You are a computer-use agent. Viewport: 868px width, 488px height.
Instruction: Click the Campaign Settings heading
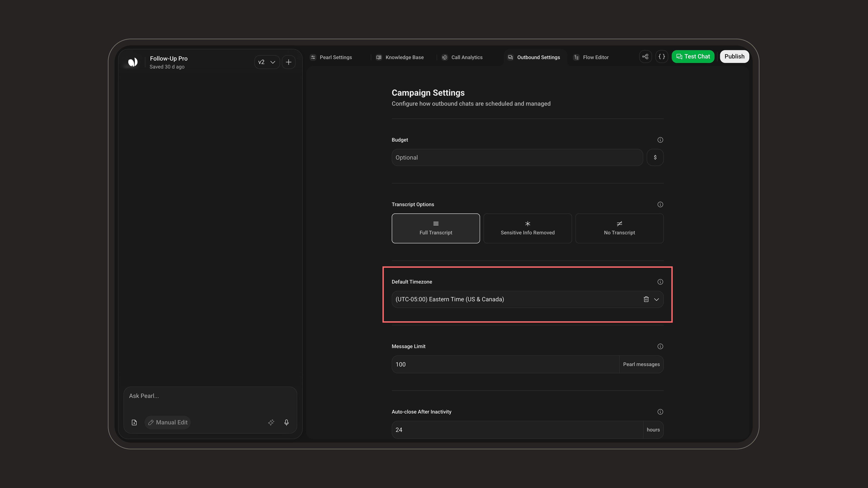(x=428, y=93)
